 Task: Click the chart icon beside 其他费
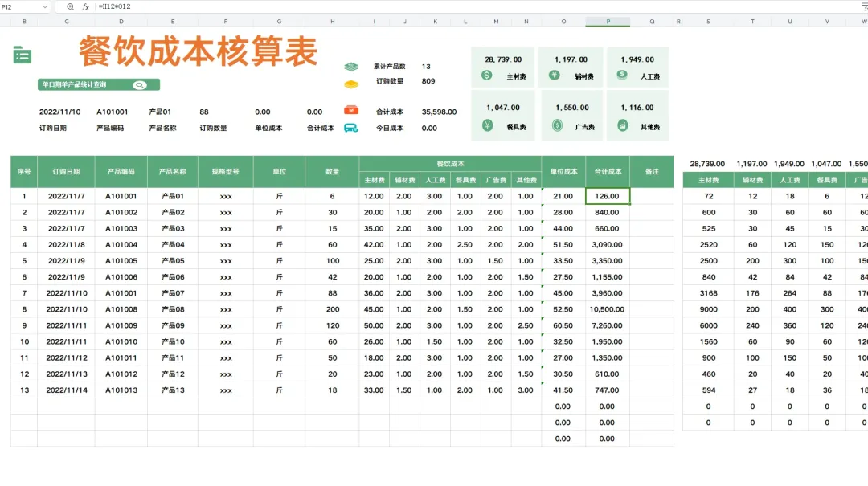pyautogui.click(x=623, y=125)
